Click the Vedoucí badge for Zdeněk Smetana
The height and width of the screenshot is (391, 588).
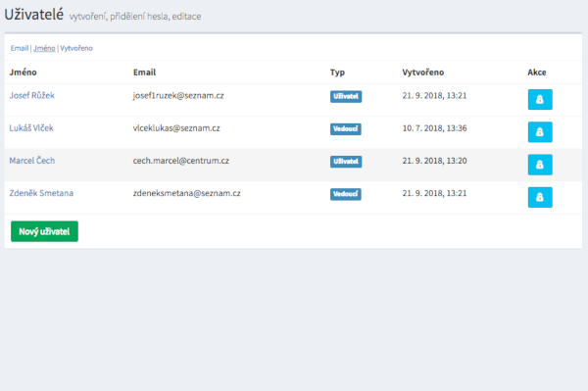tap(345, 194)
